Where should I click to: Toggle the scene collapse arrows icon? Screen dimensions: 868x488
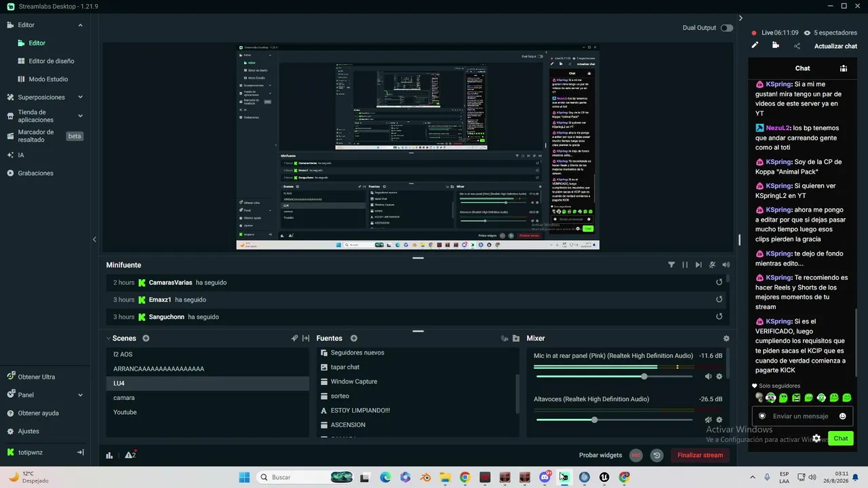306,338
